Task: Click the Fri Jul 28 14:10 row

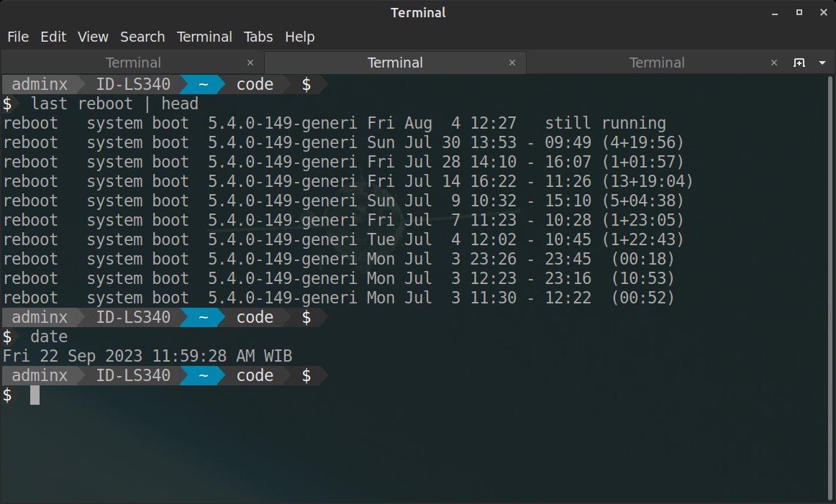Action: pyautogui.click(x=343, y=162)
